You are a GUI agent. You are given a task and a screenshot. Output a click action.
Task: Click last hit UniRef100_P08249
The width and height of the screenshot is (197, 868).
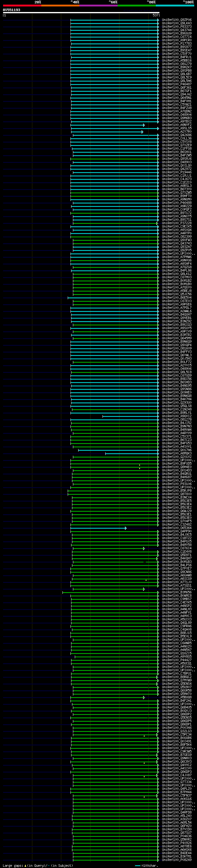pos(177,860)
